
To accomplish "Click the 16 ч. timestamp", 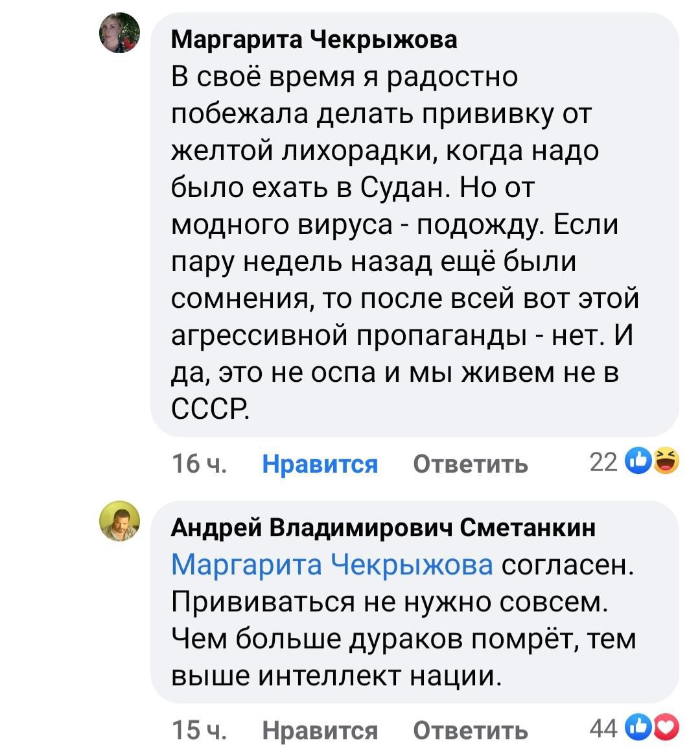I will pyautogui.click(x=200, y=464).
